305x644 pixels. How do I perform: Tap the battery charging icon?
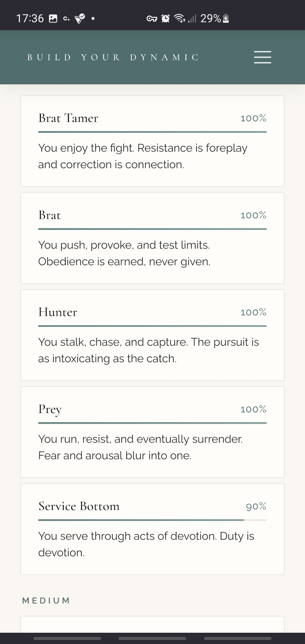[226, 19]
